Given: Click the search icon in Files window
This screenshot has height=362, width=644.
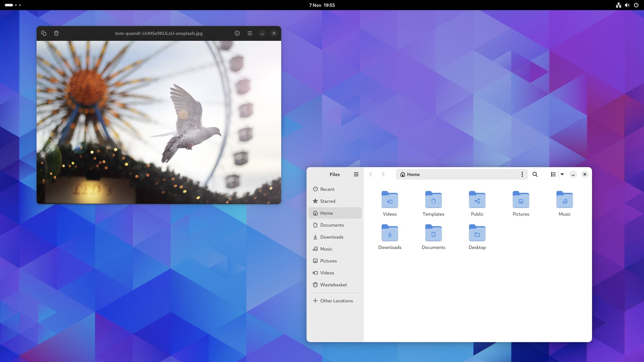Looking at the screenshot, I should (x=535, y=174).
